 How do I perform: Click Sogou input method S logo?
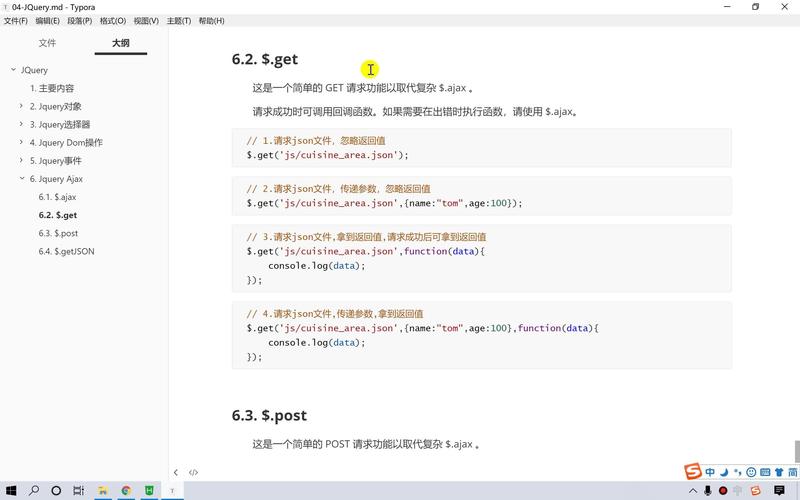tap(693, 471)
